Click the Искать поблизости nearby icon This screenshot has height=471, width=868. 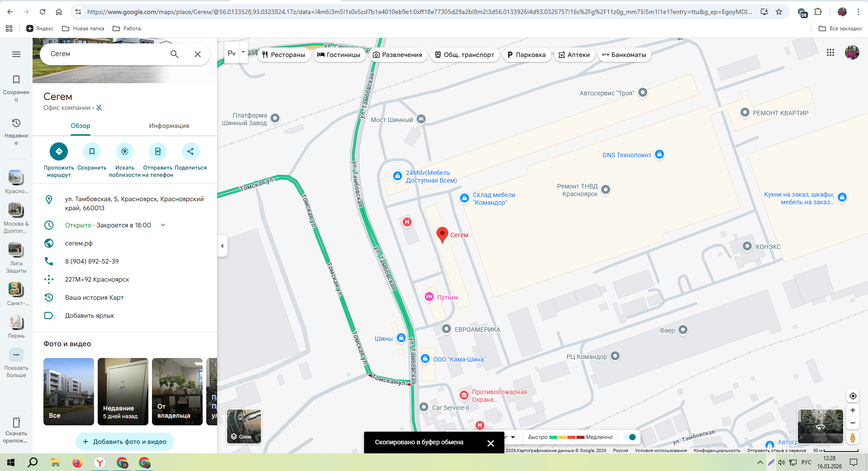click(x=125, y=151)
